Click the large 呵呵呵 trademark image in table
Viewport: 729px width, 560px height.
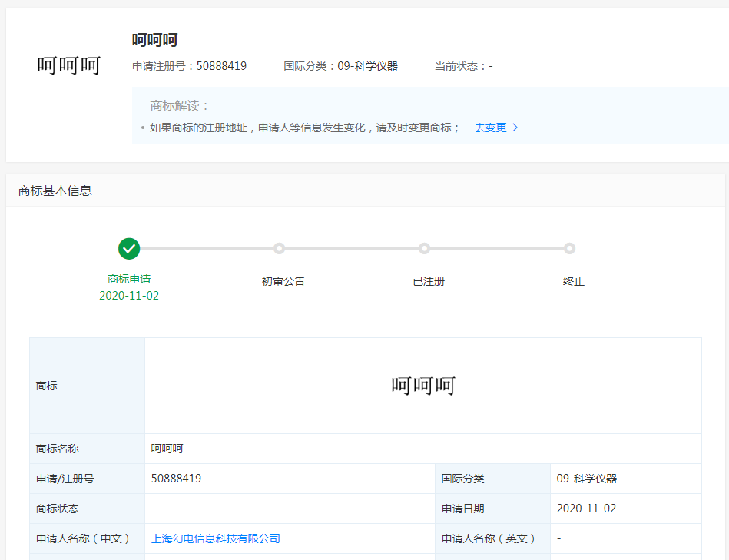click(423, 386)
